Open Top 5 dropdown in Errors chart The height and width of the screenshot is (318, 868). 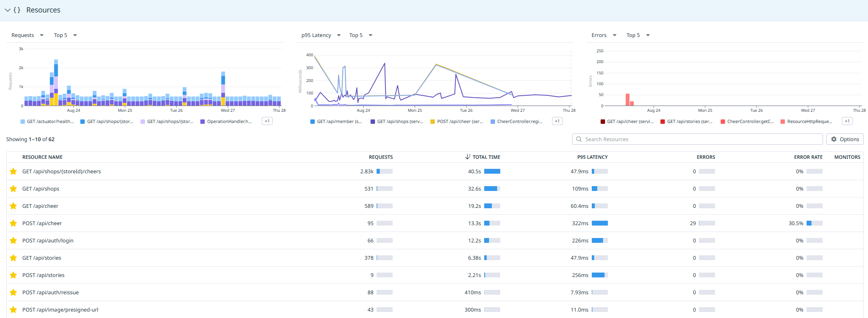638,35
